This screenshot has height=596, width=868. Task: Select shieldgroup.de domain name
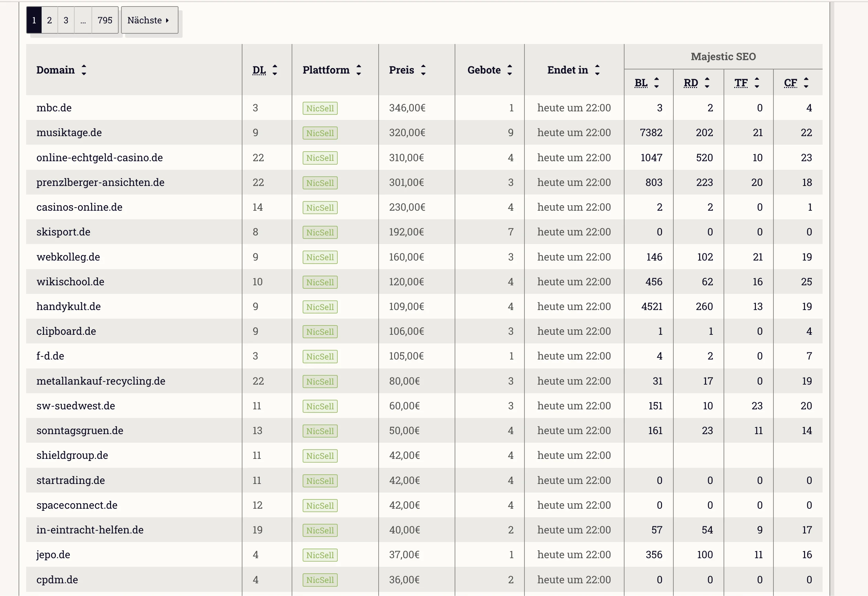click(x=72, y=455)
